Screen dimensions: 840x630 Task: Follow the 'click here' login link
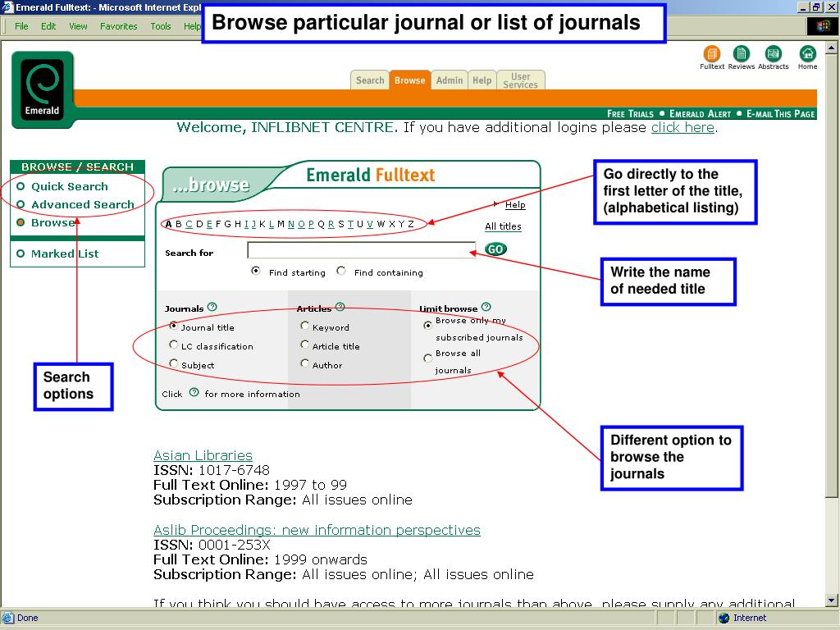click(682, 127)
